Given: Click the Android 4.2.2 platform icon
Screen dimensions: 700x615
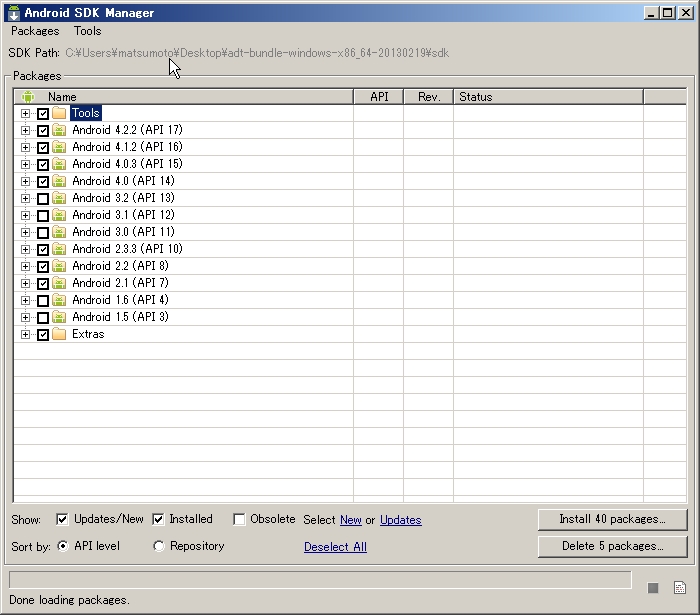Looking at the screenshot, I should (59, 130).
